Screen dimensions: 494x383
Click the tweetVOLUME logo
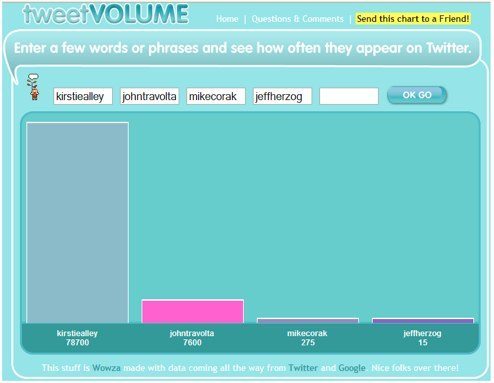[105, 14]
